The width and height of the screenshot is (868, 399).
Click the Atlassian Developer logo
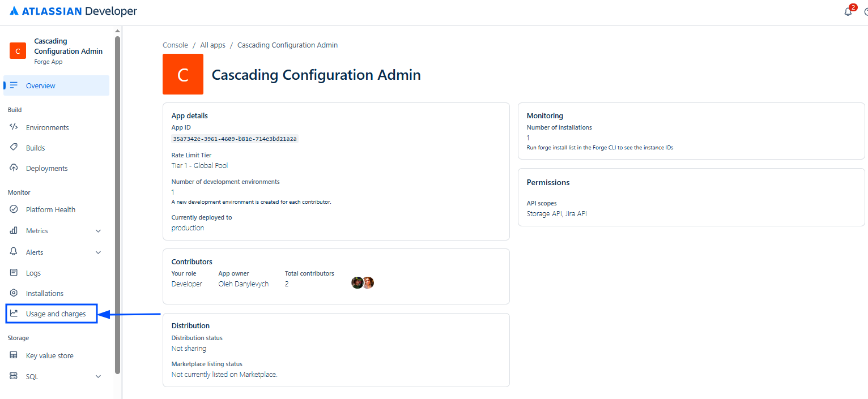tap(74, 11)
